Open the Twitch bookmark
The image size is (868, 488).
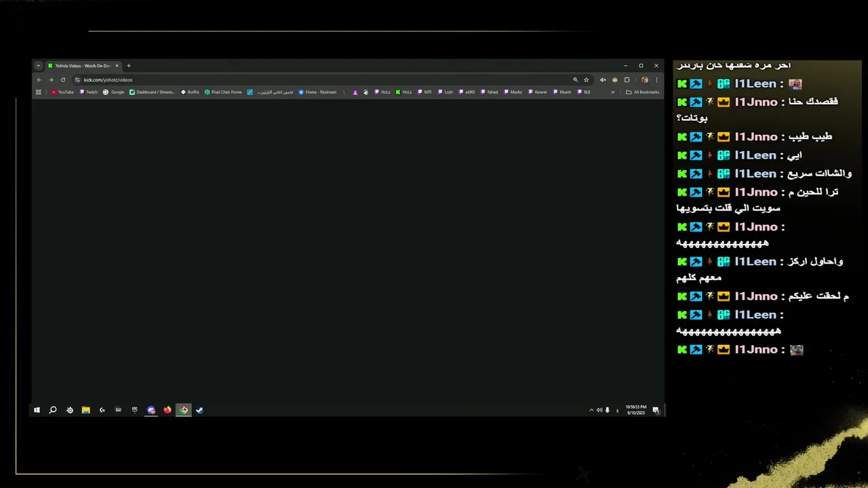click(x=89, y=92)
